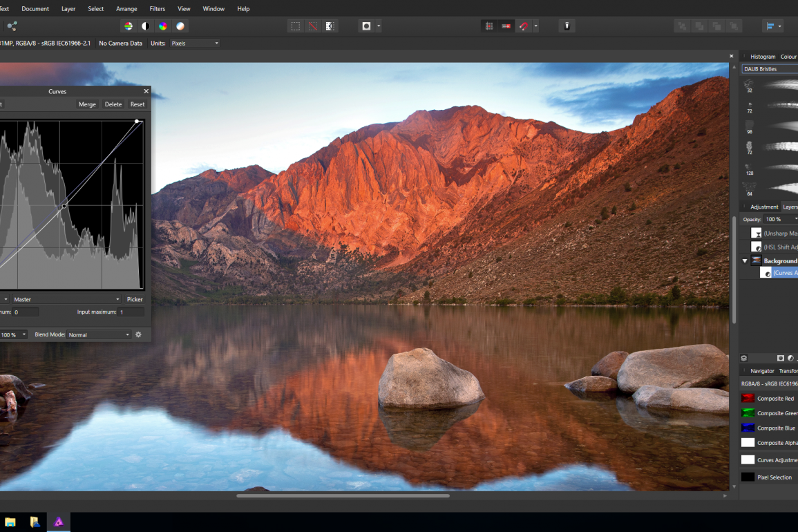Open the Blend Mode dropdown showing Normal
Viewport: 798px width, 532px height.
click(98, 334)
